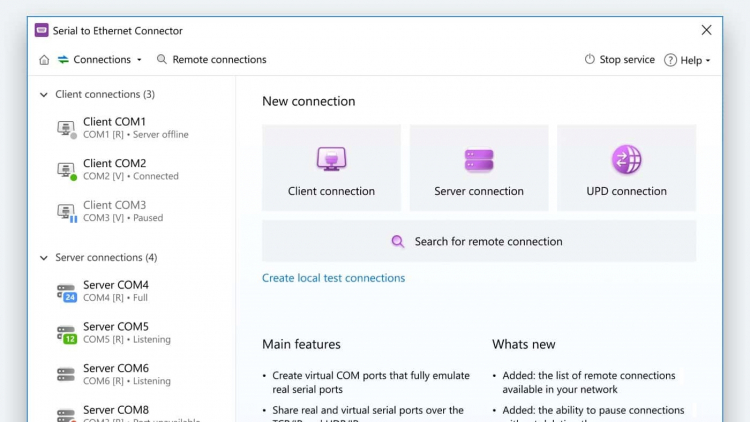Select Client COM1 in the list
Viewport: 750px width, 422px height.
coord(132,128)
